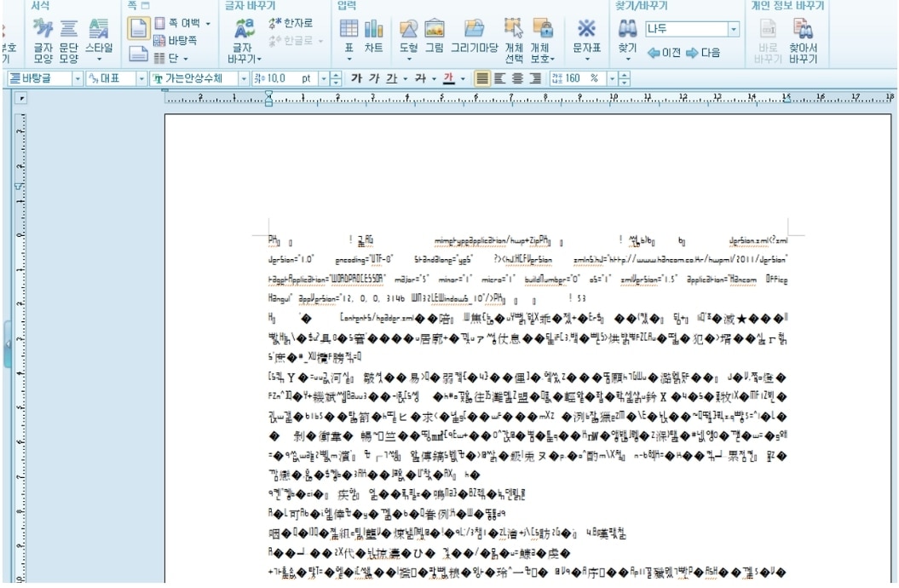The width and height of the screenshot is (899, 588).
Task: Open 쪽 여백 page margin options
Action: click(x=182, y=24)
